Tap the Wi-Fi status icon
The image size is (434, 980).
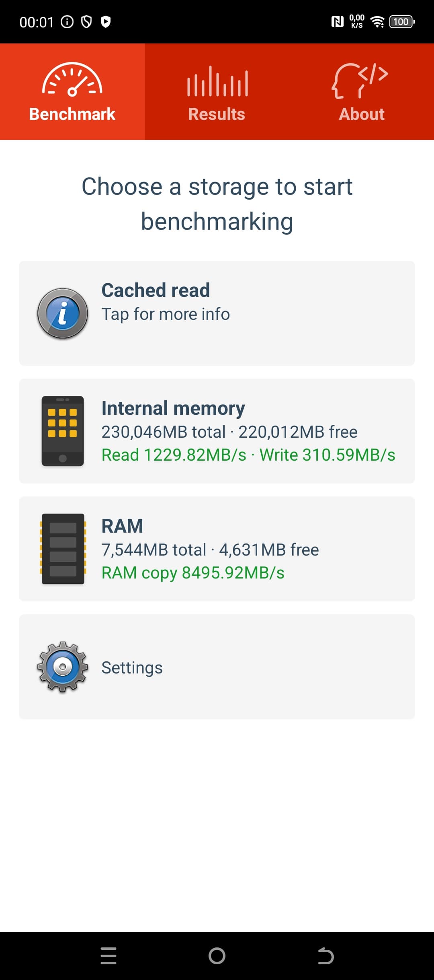[377, 22]
